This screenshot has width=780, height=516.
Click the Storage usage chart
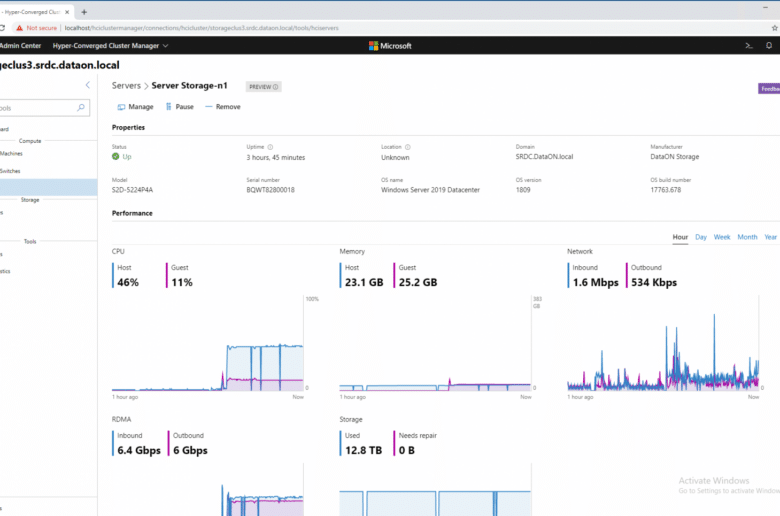point(435,490)
